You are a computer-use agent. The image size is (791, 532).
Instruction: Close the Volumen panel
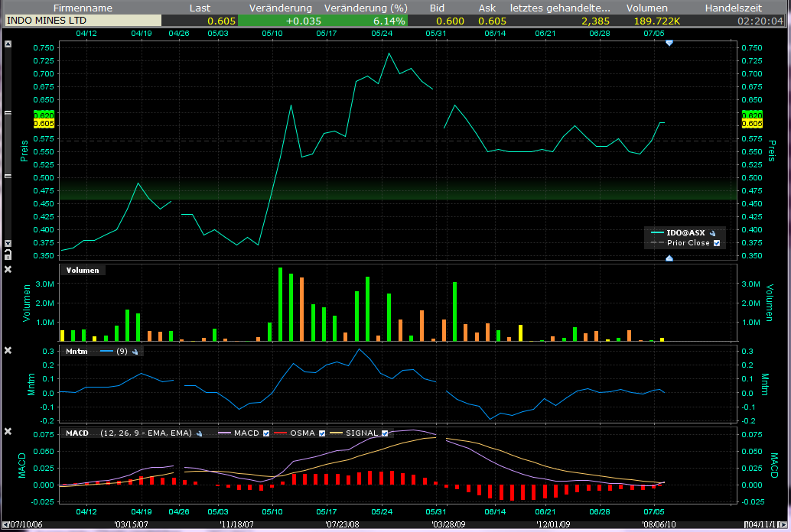coord(8,269)
